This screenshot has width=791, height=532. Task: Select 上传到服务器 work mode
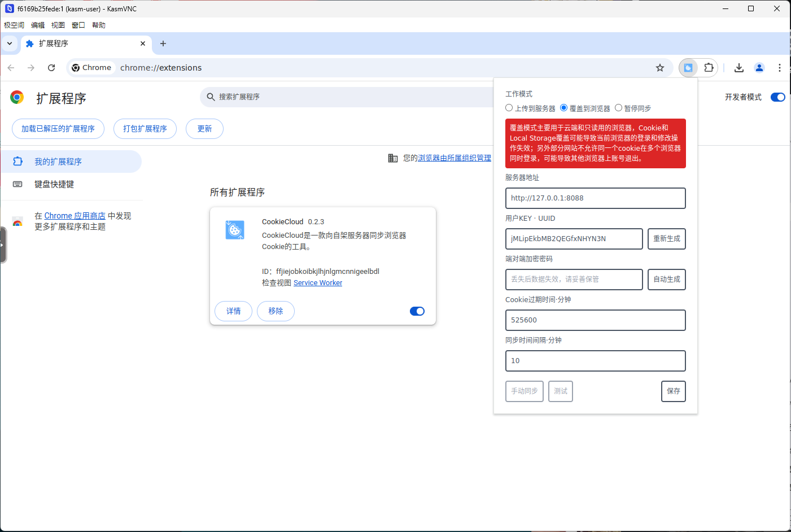coord(509,108)
